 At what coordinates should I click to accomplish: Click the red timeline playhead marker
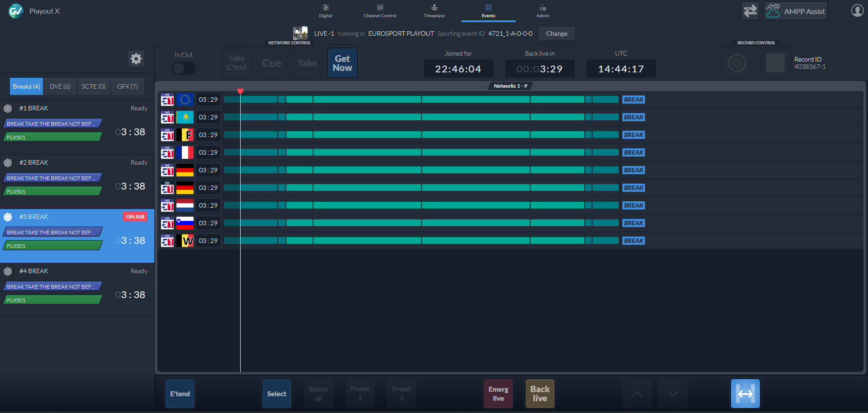pyautogui.click(x=240, y=91)
